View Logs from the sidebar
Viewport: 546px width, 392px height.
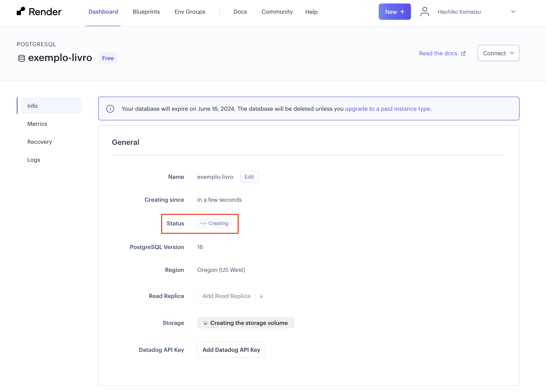coord(33,160)
